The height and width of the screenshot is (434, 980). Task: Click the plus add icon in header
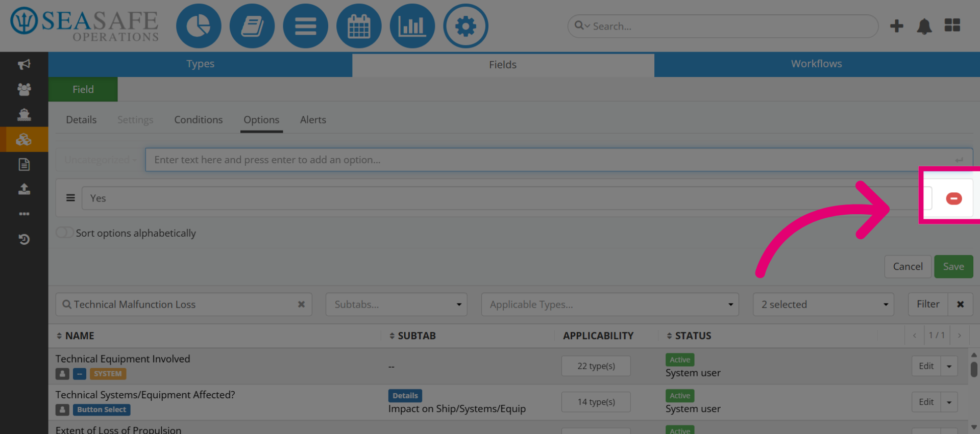[896, 26]
